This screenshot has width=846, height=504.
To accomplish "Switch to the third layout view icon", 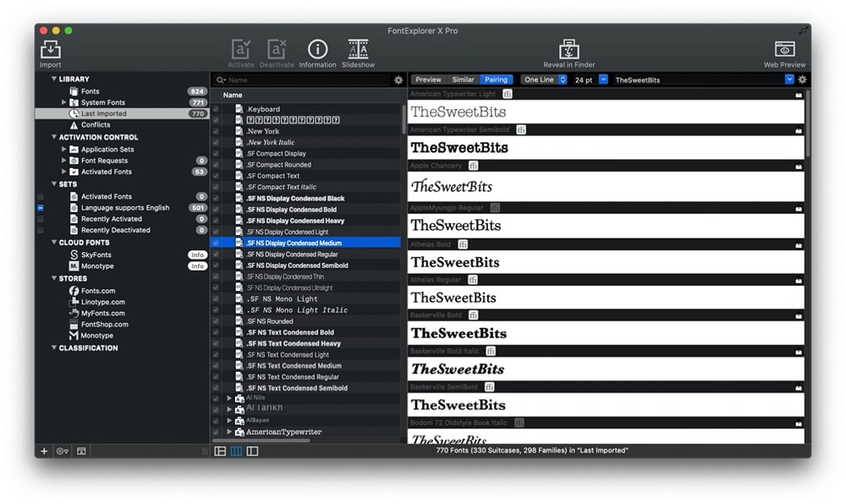I will click(252, 452).
